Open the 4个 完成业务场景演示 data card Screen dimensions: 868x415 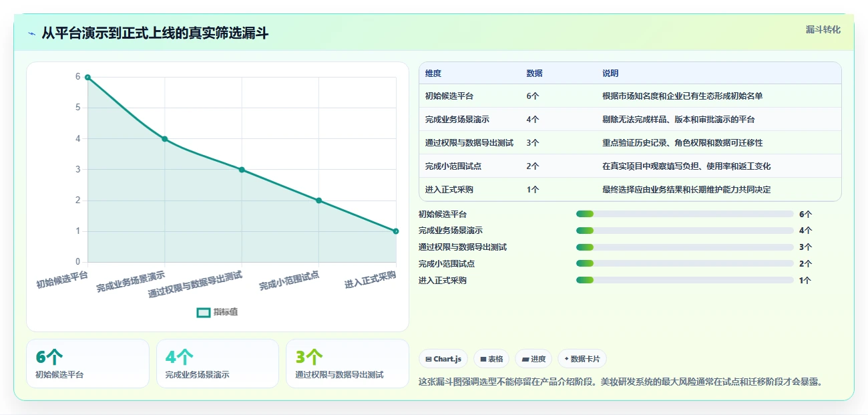[218, 364]
